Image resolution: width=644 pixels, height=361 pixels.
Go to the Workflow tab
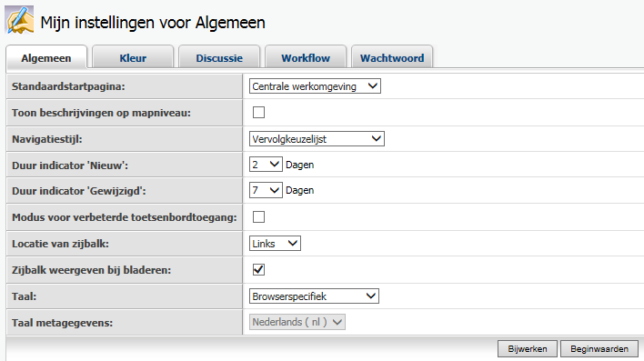[306, 57]
